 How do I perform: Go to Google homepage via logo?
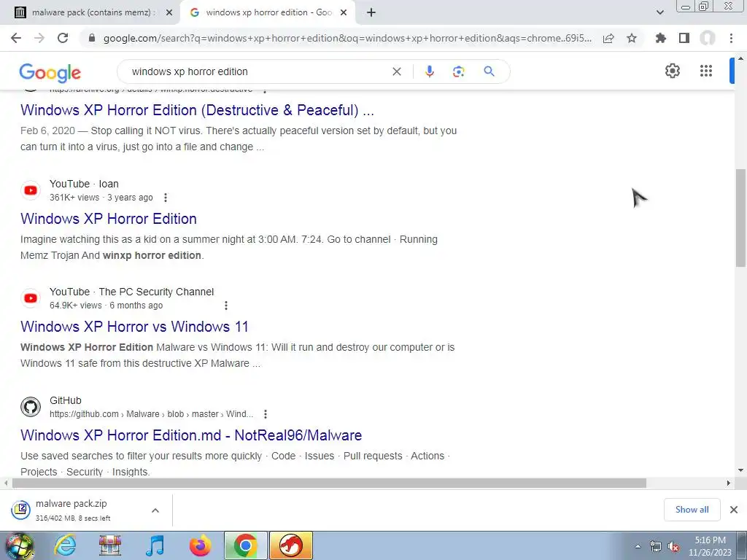50,72
